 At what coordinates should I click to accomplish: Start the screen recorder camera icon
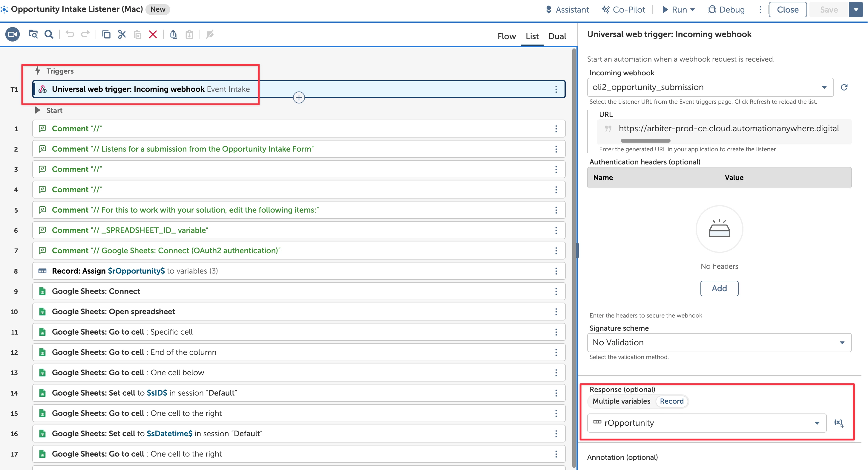pyautogui.click(x=13, y=34)
